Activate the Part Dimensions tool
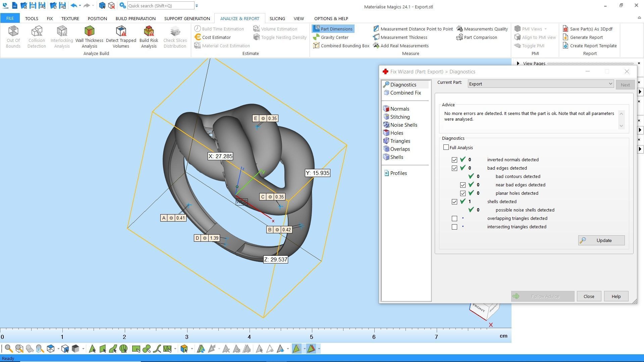This screenshot has width=644, height=362. [333, 29]
